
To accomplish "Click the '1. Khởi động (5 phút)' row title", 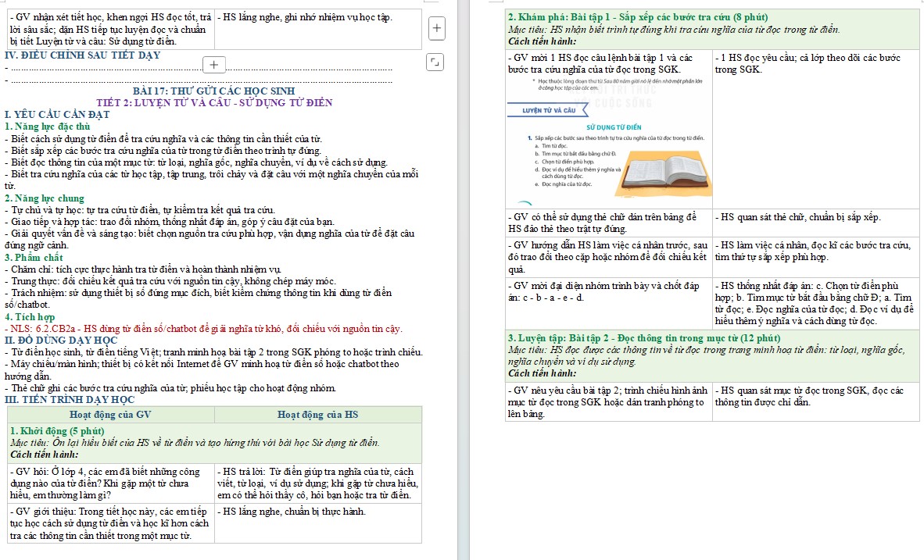I will coord(57,431).
